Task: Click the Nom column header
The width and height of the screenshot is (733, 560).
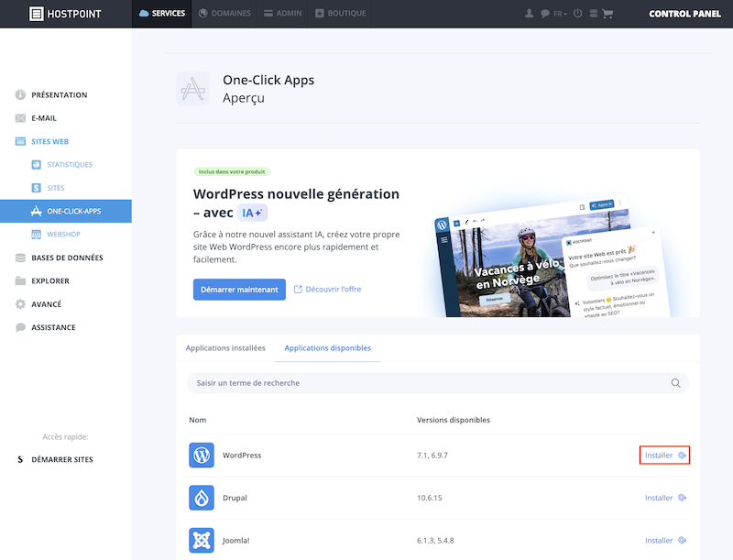Action: coord(197,420)
